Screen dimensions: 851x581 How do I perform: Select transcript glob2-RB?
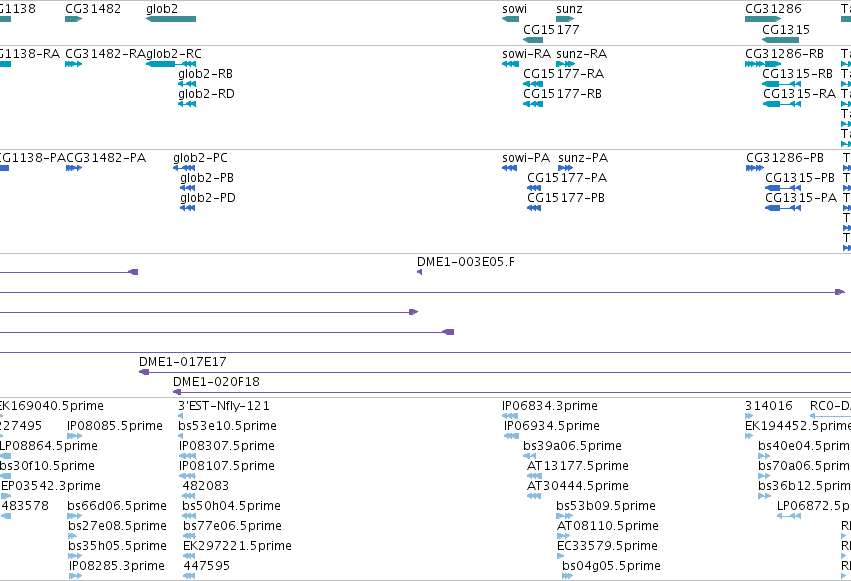point(187,84)
